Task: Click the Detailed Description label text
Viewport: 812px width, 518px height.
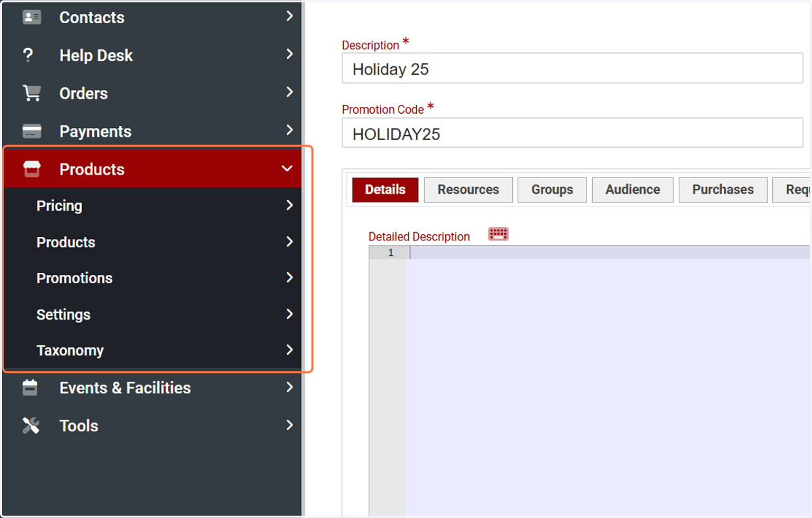Action: point(419,237)
